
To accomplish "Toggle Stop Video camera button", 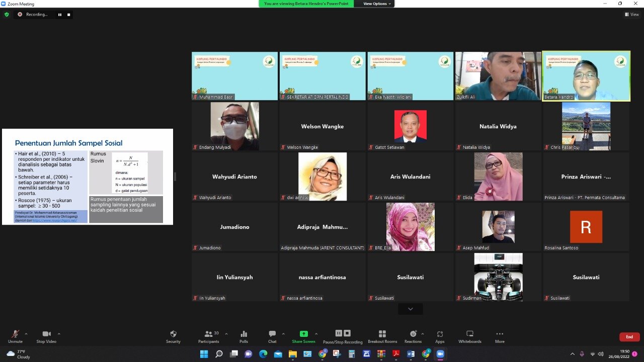I will click(46, 336).
